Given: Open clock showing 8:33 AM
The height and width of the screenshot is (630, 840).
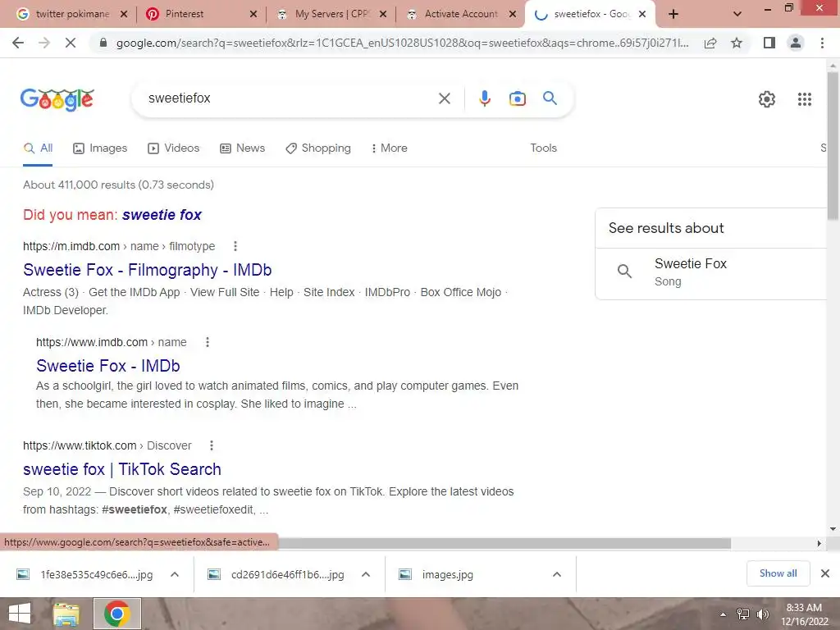Looking at the screenshot, I should click(804, 614).
